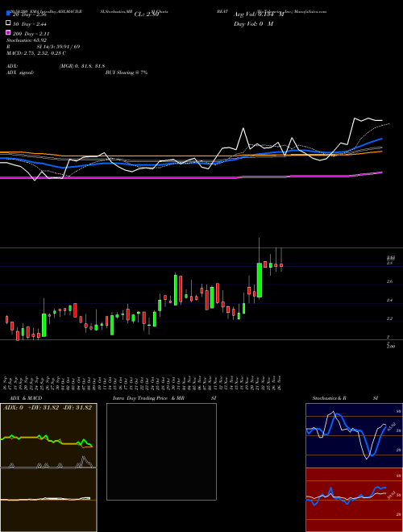Click the last candlestick on the chart
The image size is (403, 532).
pyautogui.click(x=281, y=265)
